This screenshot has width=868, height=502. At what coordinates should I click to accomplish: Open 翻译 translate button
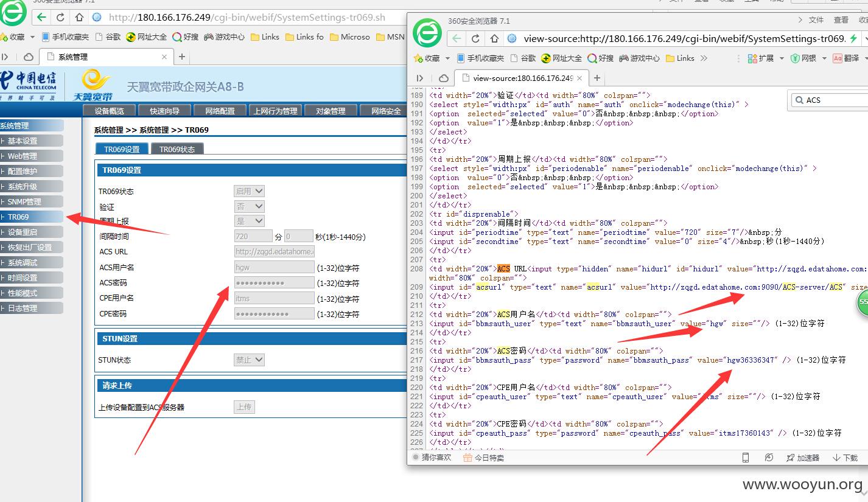pos(845,58)
